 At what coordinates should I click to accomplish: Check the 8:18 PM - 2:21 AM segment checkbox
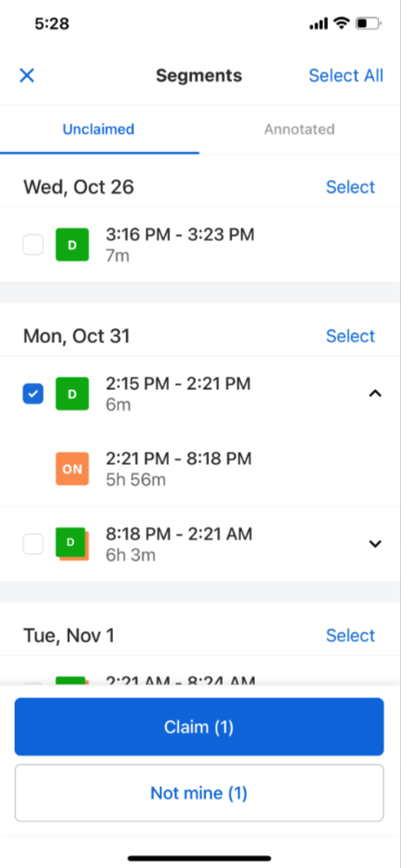(33, 544)
